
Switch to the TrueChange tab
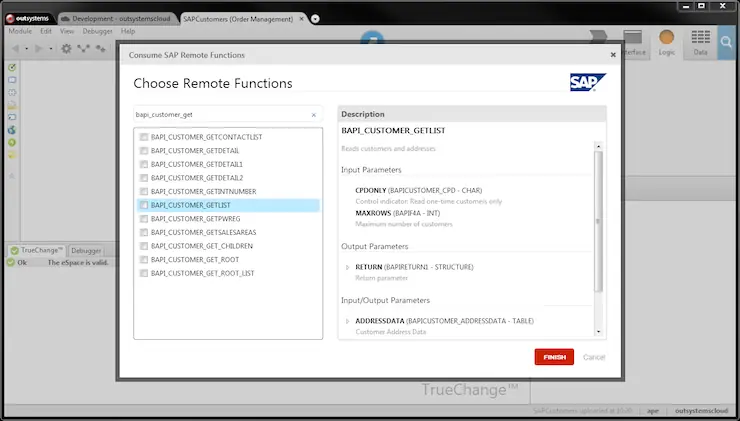coord(37,250)
